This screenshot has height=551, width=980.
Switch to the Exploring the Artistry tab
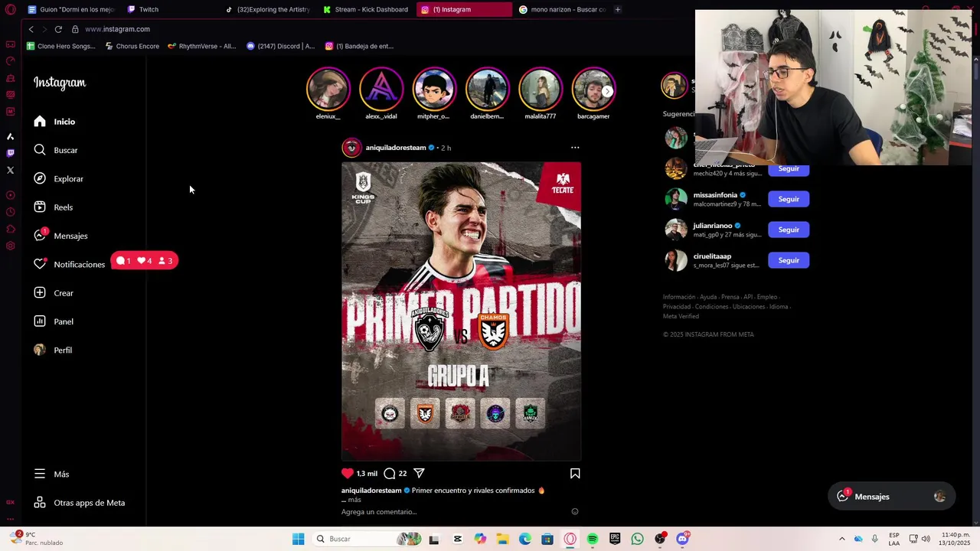[x=268, y=9]
